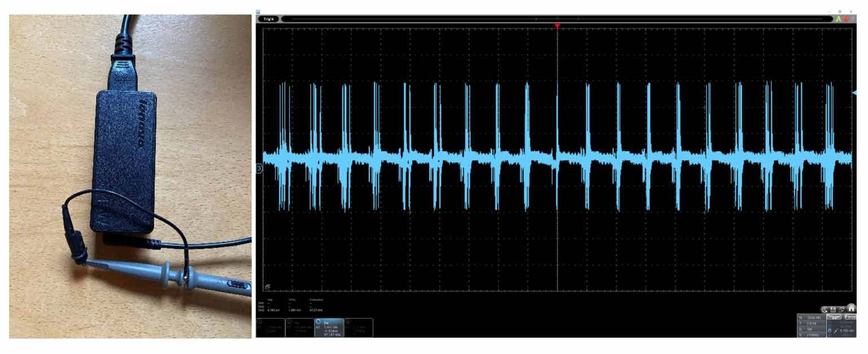The height and width of the screenshot is (354, 868).
Task: Click the small icon at bottom-left of graticule
Action: click(267, 287)
